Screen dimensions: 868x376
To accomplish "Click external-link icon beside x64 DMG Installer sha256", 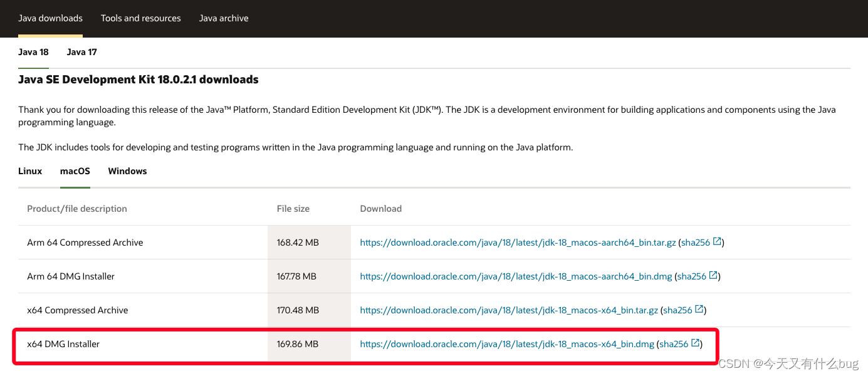I will pos(696,343).
